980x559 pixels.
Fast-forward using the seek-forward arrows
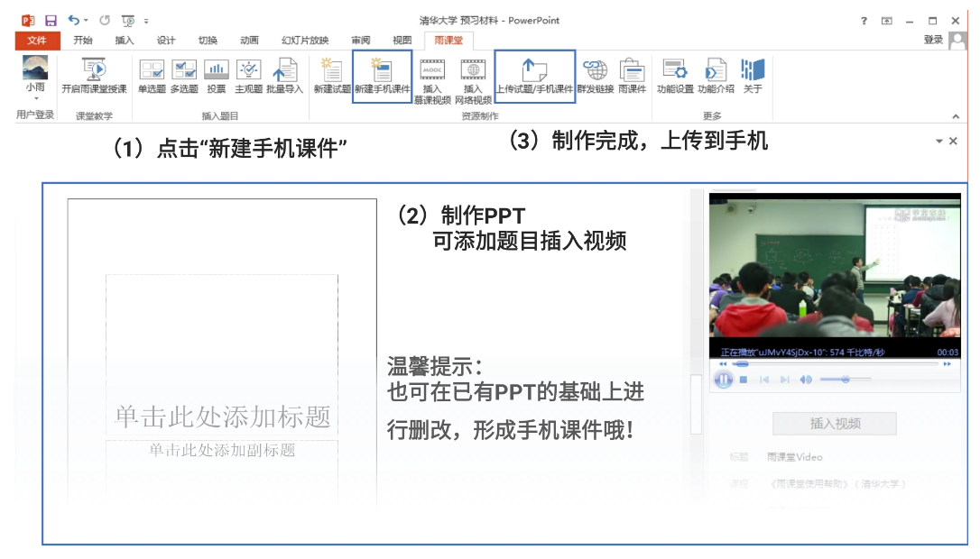point(947,363)
